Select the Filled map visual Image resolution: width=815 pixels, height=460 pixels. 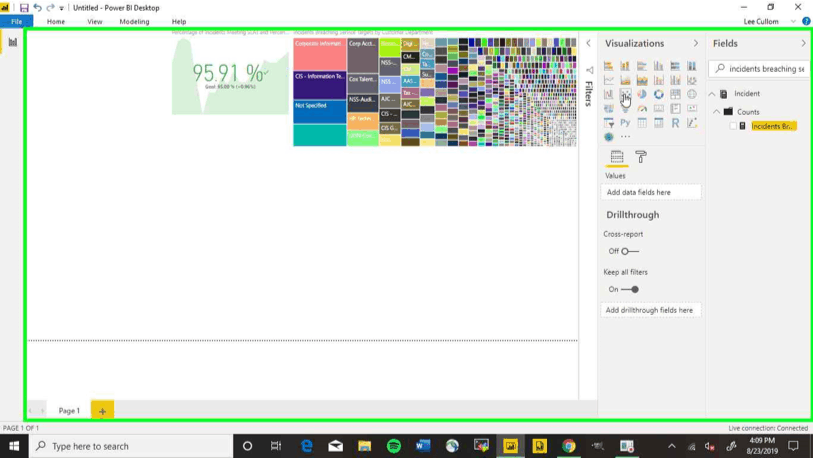(x=608, y=109)
